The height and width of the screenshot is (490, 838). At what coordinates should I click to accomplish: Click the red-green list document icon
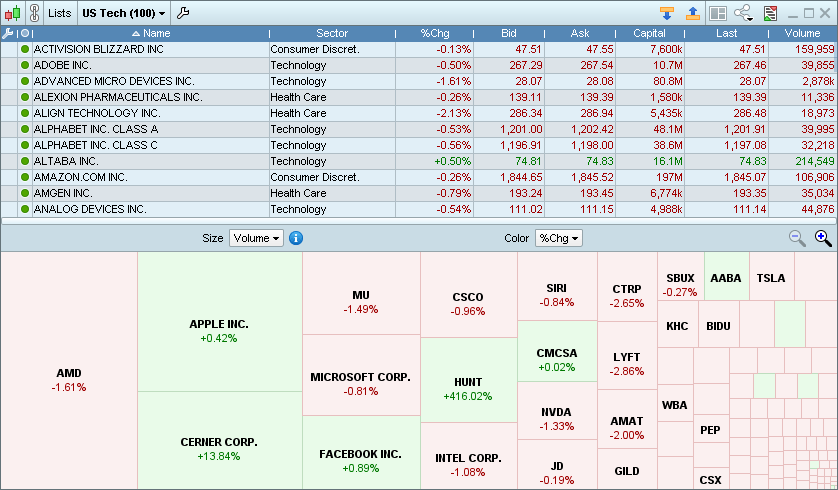tap(770, 14)
